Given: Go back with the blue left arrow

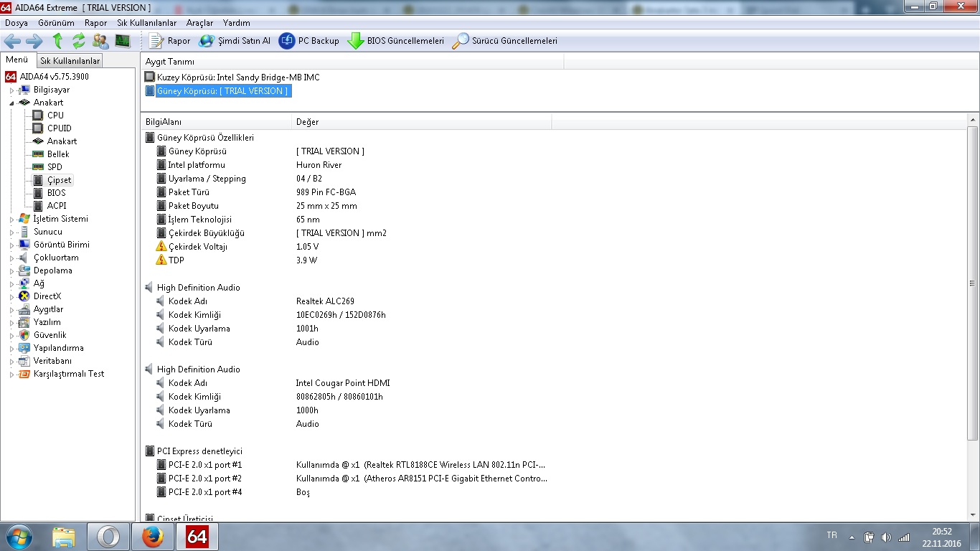Looking at the screenshot, I should (13, 41).
